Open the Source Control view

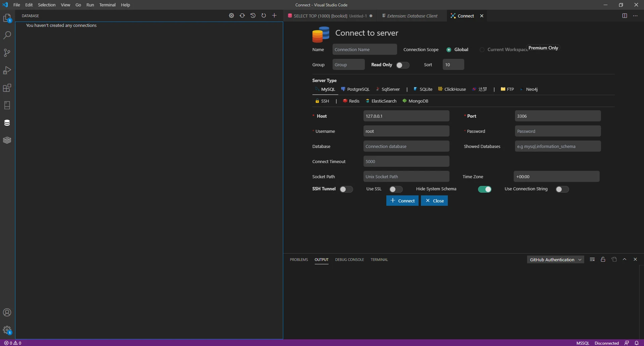point(7,53)
